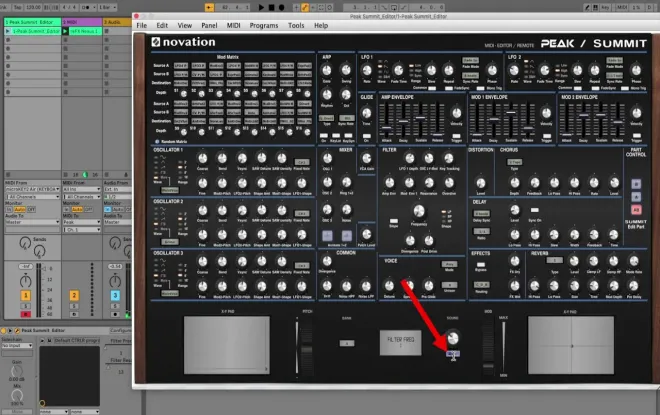Click Oscillator 1 Fixed Note button
660x415 pixels.
tap(301, 162)
